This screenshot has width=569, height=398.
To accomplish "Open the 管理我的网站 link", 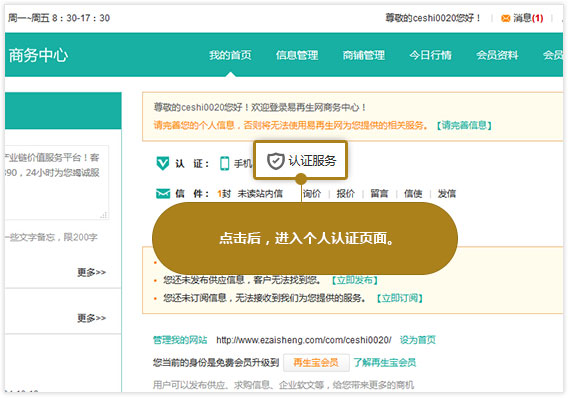I will 180,340.
